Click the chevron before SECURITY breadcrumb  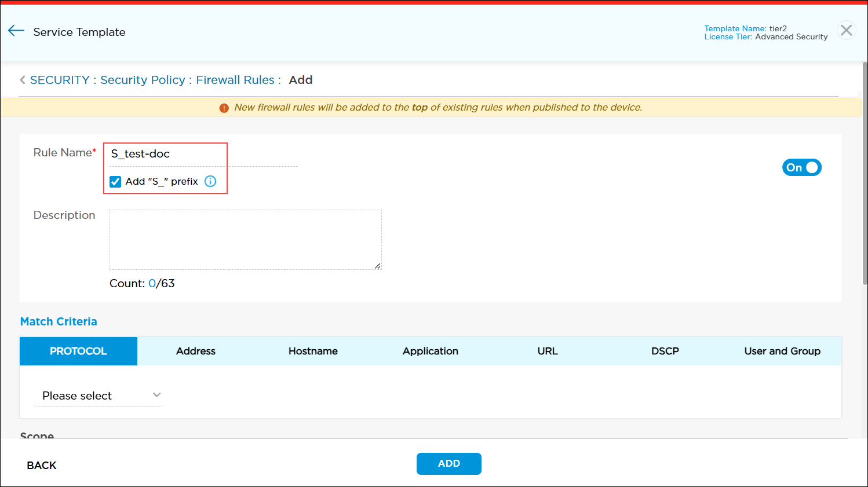[23, 80]
